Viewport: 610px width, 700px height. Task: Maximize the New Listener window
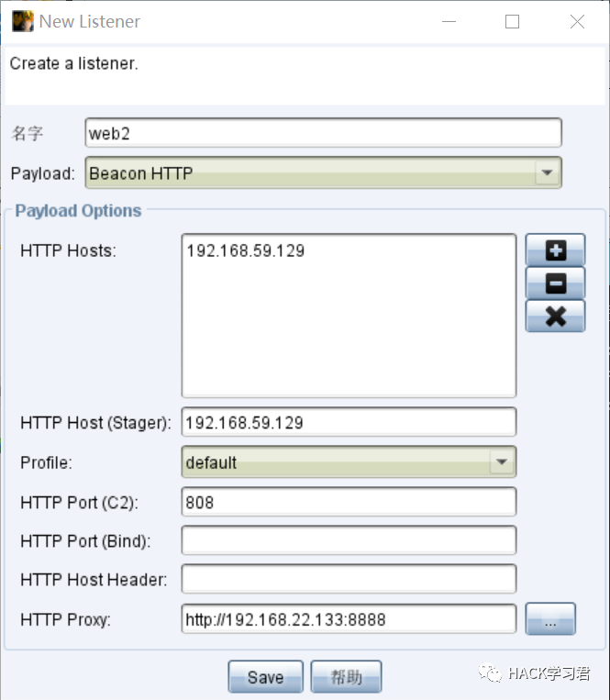point(512,22)
